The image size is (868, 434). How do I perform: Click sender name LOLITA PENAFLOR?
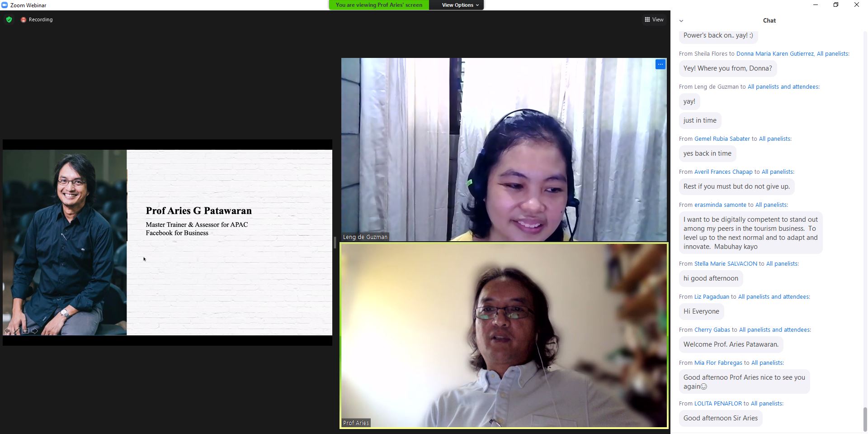718,403
